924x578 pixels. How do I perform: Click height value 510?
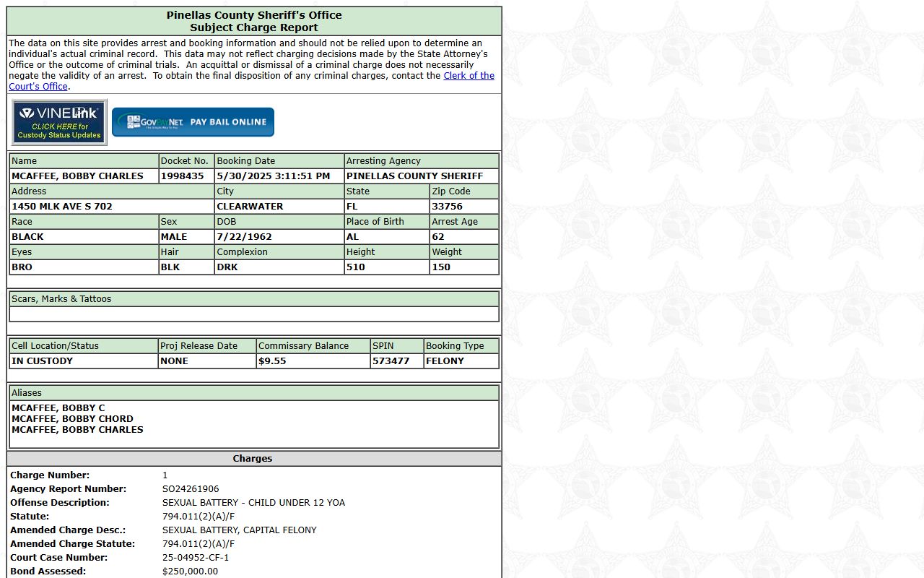point(387,267)
